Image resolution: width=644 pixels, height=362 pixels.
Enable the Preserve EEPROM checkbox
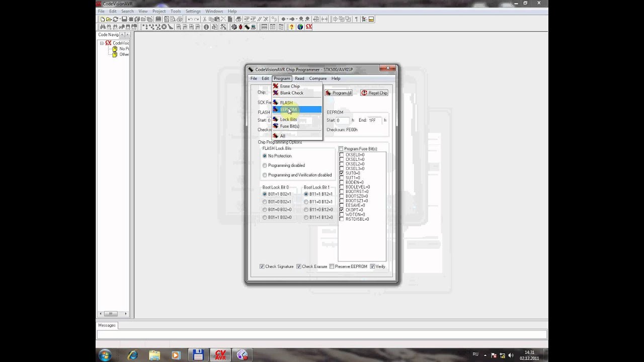(x=332, y=266)
